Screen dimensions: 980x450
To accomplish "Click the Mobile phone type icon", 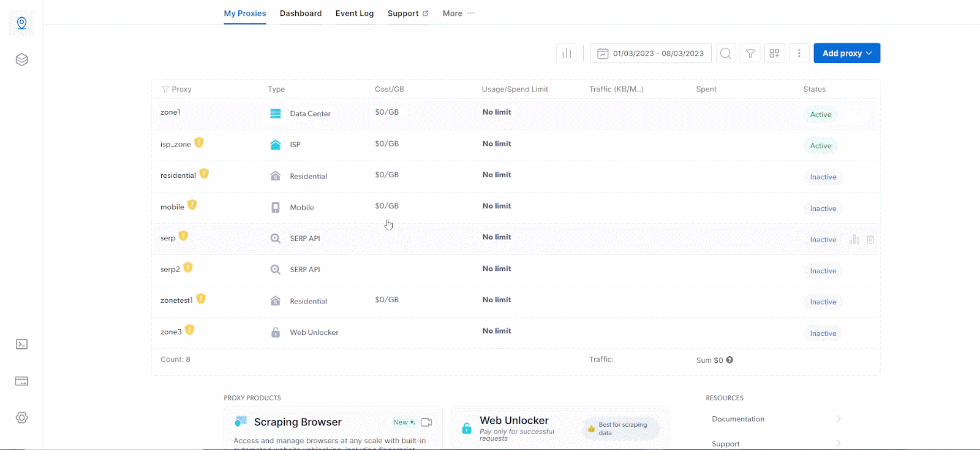I will (276, 207).
